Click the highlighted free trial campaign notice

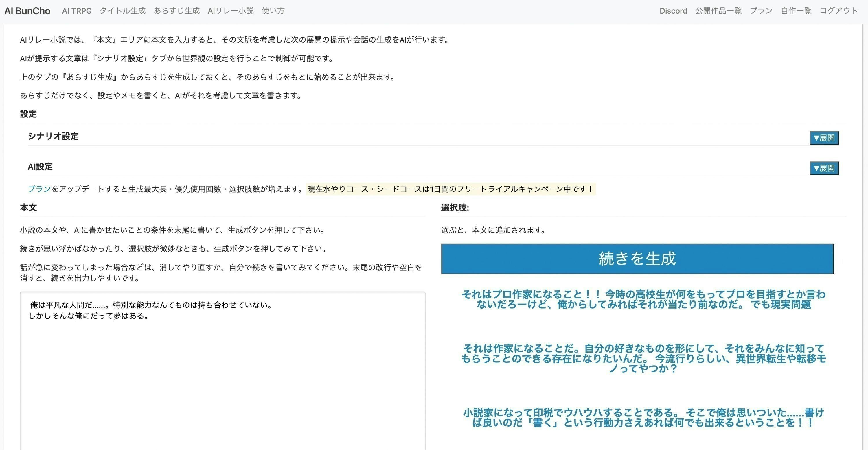tap(450, 189)
